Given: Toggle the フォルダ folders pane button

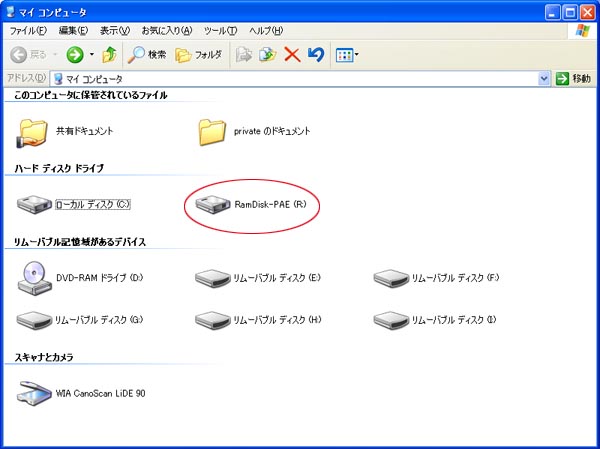Looking at the screenshot, I should 198,54.
